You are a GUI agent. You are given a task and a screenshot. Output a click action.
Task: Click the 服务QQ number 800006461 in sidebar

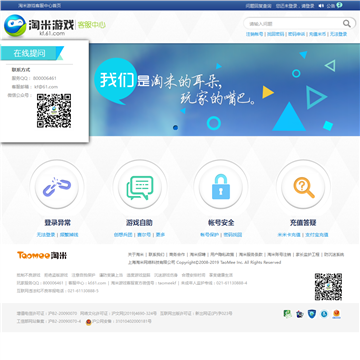45,78
